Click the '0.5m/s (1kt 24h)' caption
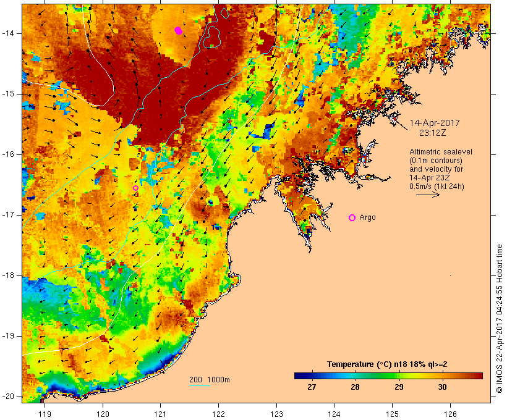This screenshot has width=507, height=420. [x=437, y=187]
